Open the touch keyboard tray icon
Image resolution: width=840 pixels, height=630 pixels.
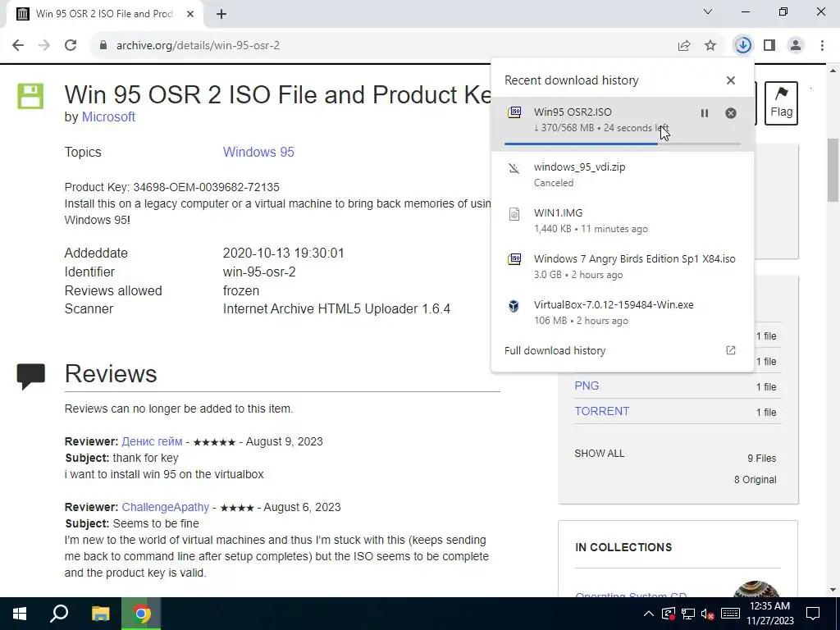(730, 614)
